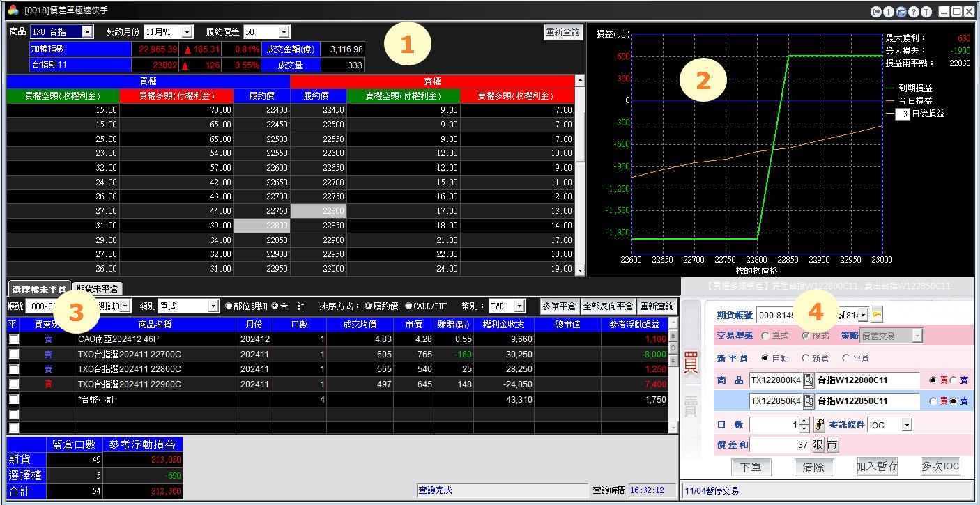
Task: Select 自動 under 新平倉
Action: point(765,358)
